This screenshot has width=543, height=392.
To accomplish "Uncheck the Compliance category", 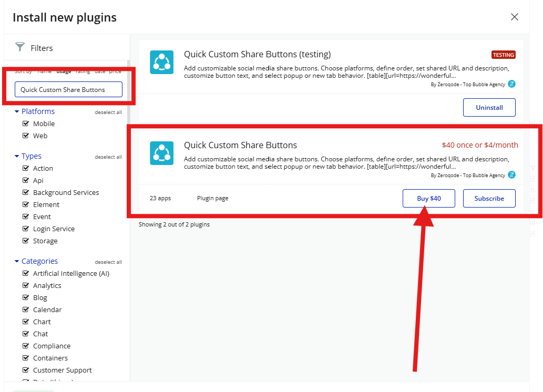I will (x=26, y=346).
